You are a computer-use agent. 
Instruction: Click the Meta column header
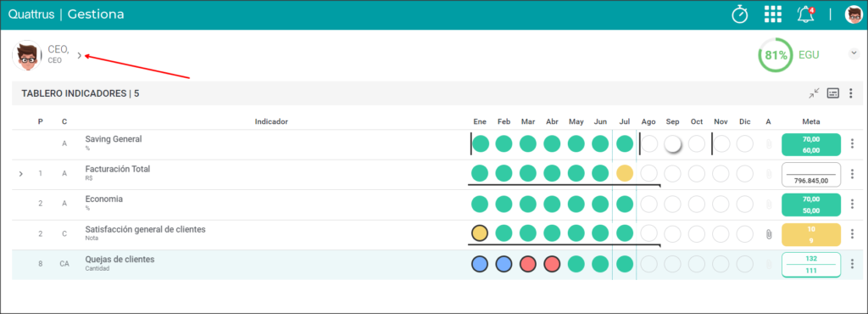pos(811,121)
